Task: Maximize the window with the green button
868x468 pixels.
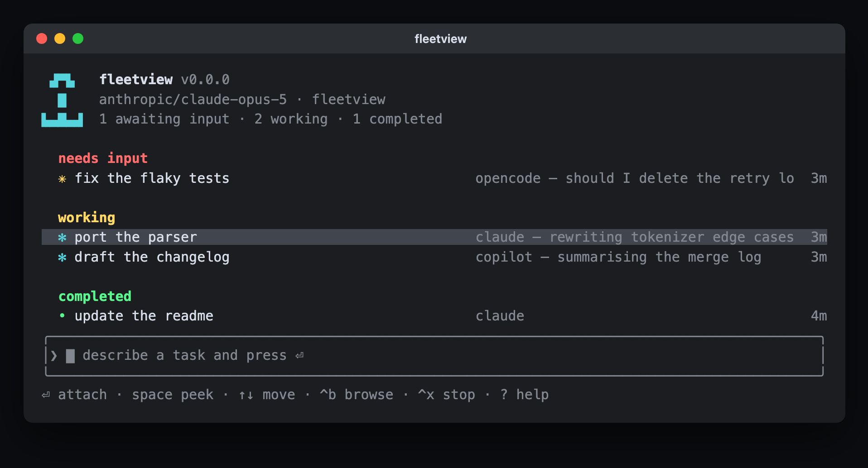Action: click(78, 38)
